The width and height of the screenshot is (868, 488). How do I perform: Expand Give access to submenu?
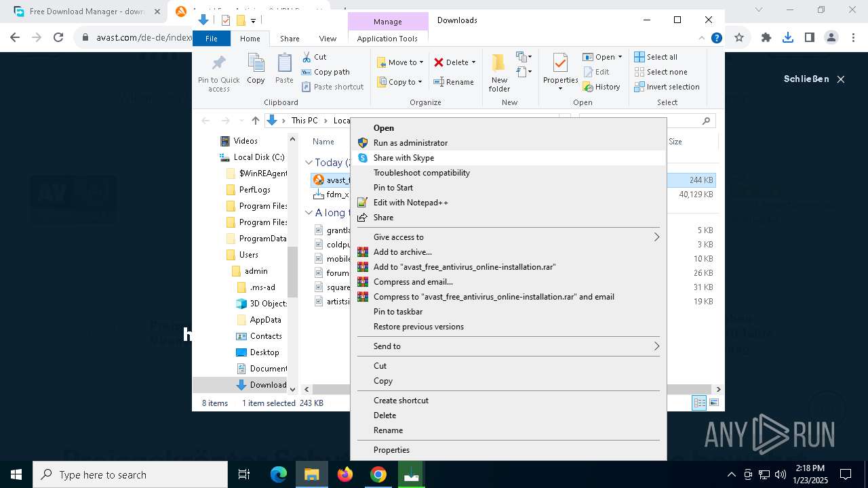coord(509,237)
